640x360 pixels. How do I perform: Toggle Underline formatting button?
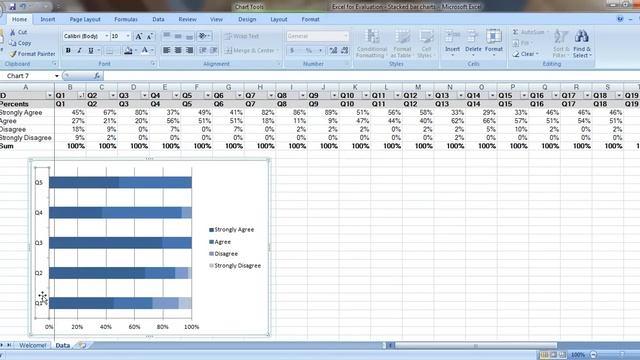click(91, 50)
